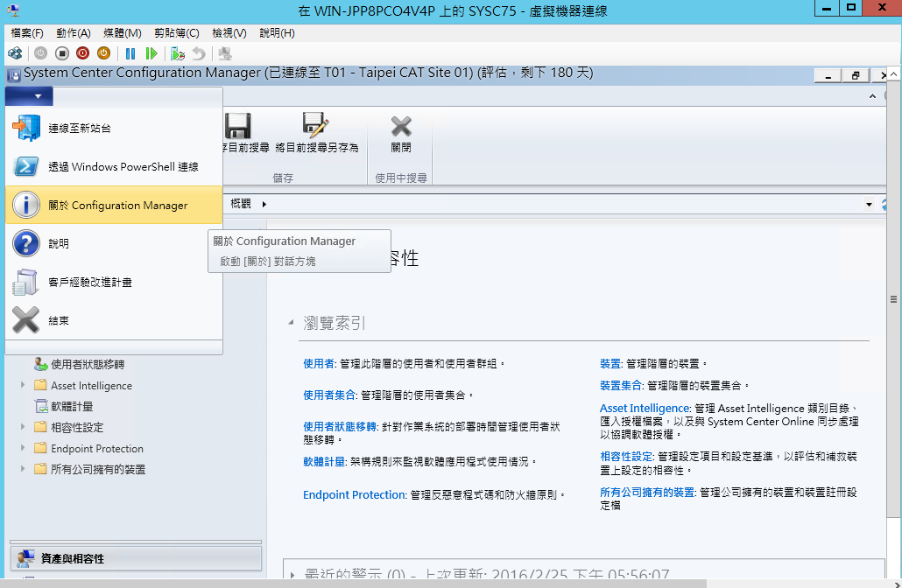Screen dimensions: 902x588
Task: Select 軟體計量 in the navigation tree
Action: [71, 406]
